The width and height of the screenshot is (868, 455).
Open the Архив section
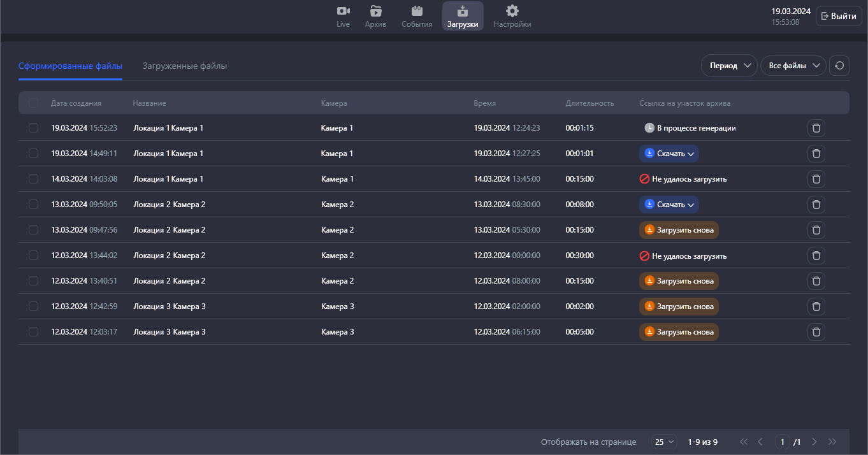click(x=375, y=16)
